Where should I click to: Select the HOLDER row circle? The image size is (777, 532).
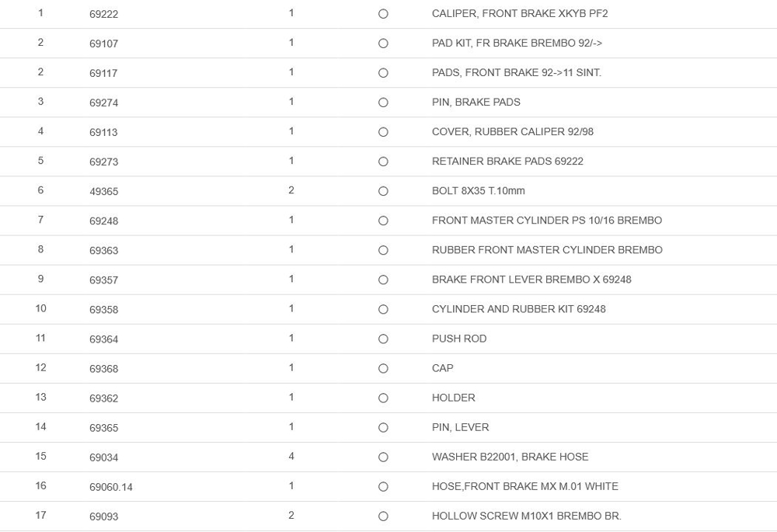tap(383, 398)
